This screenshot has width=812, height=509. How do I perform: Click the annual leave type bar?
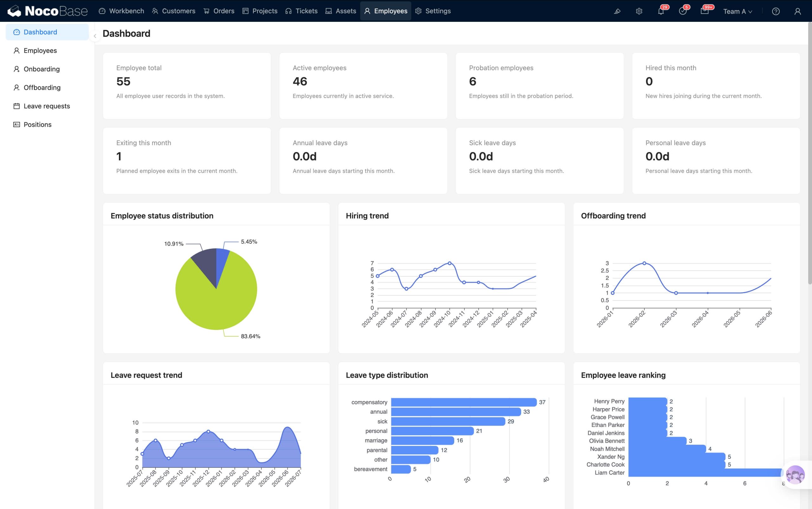pos(456,412)
